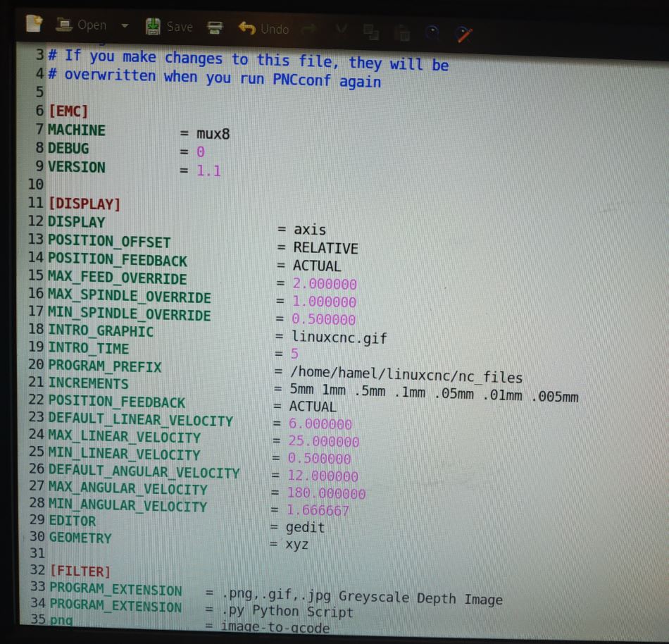
Task: Click the comment line 3 text
Action: point(249,60)
